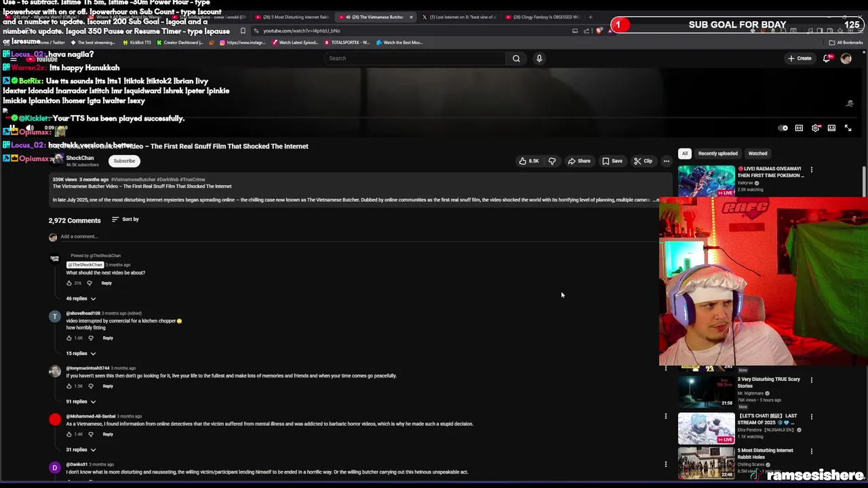
Task: Open options for 3 Very Disturbing Scary Stories
Action: tap(811, 380)
